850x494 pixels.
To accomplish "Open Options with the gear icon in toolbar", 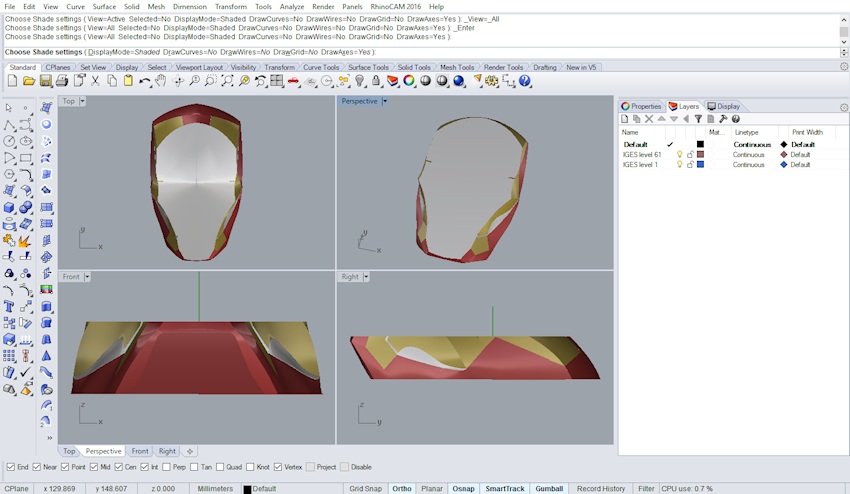I will pyautogui.click(x=492, y=81).
